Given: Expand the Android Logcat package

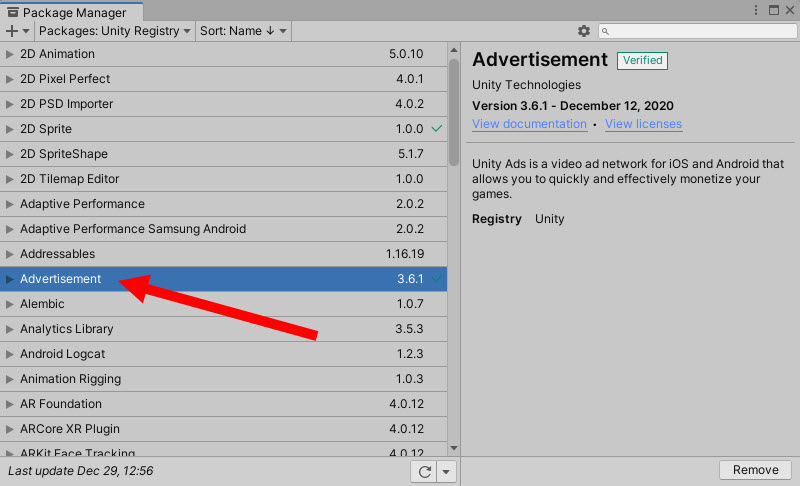Looking at the screenshot, I should click(9, 354).
